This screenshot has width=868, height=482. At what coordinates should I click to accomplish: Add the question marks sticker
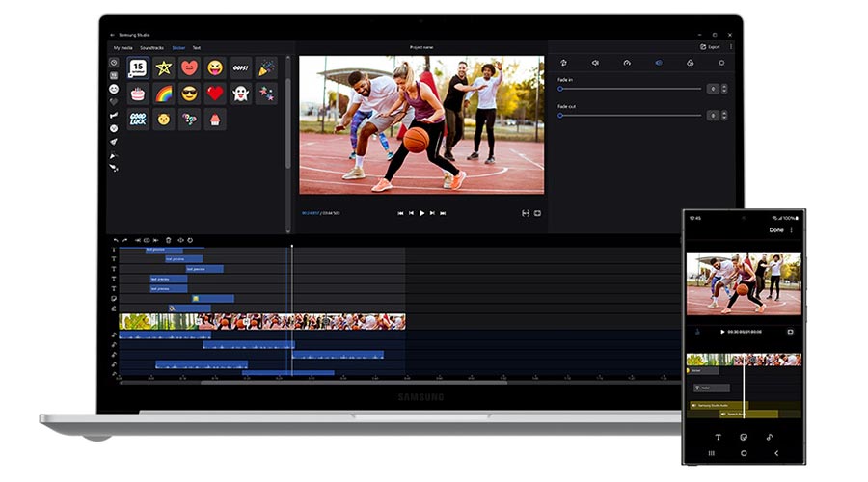[189, 119]
